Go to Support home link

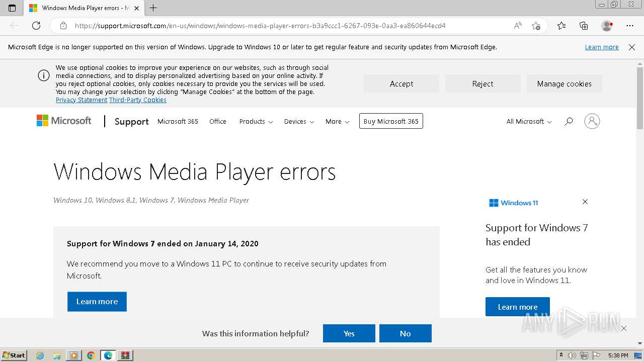click(x=132, y=122)
